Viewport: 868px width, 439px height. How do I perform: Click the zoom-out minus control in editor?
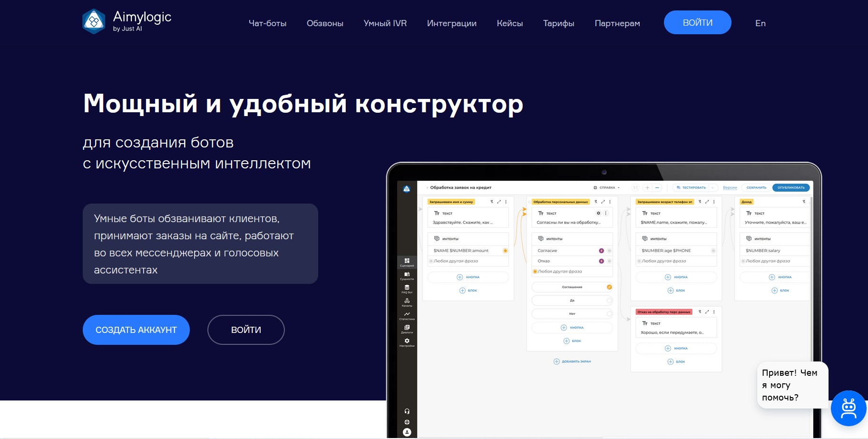(657, 188)
